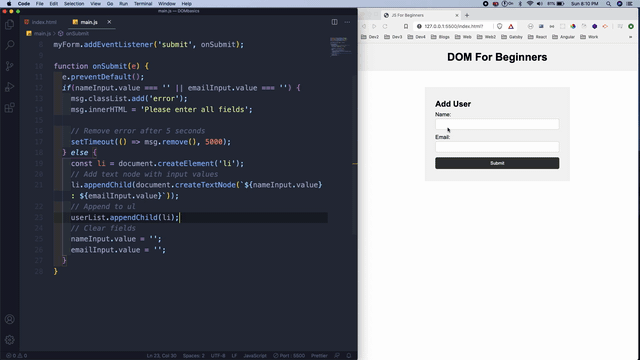The width and height of the screenshot is (640, 360).
Task: Click Live Server Port : 5500 entry
Action: [289, 356]
